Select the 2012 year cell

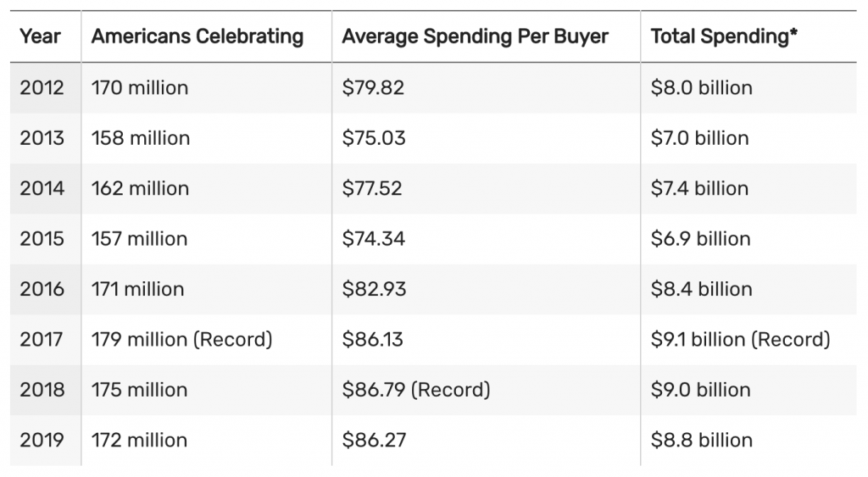pyautogui.click(x=42, y=87)
